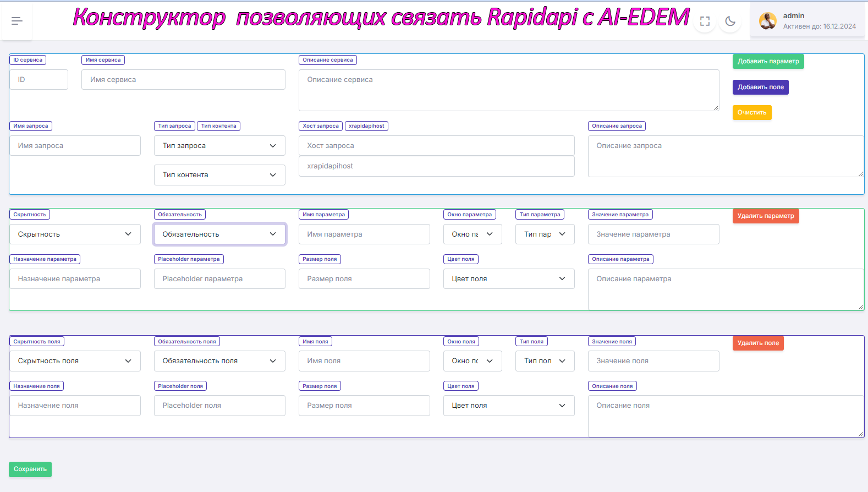Viewport: 868px width, 492px height.
Task: Open the admin user avatar
Action: coord(767,21)
